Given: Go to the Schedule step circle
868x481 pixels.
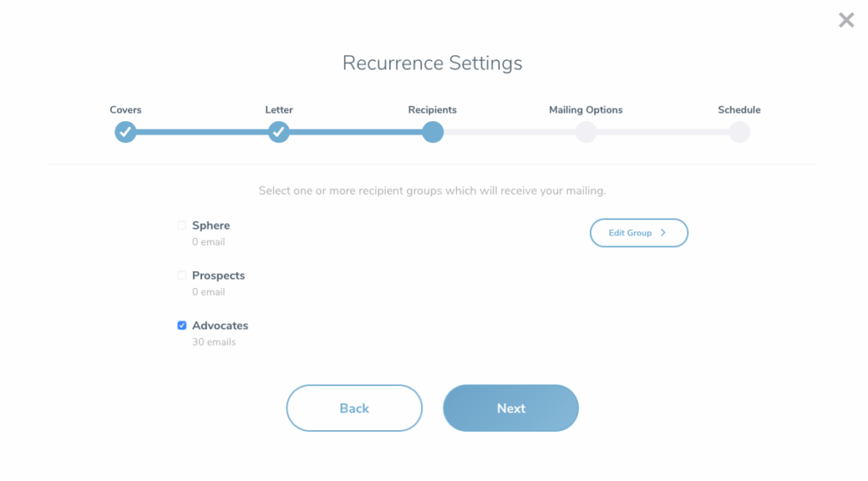Looking at the screenshot, I should pyautogui.click(x=739, y=132).
